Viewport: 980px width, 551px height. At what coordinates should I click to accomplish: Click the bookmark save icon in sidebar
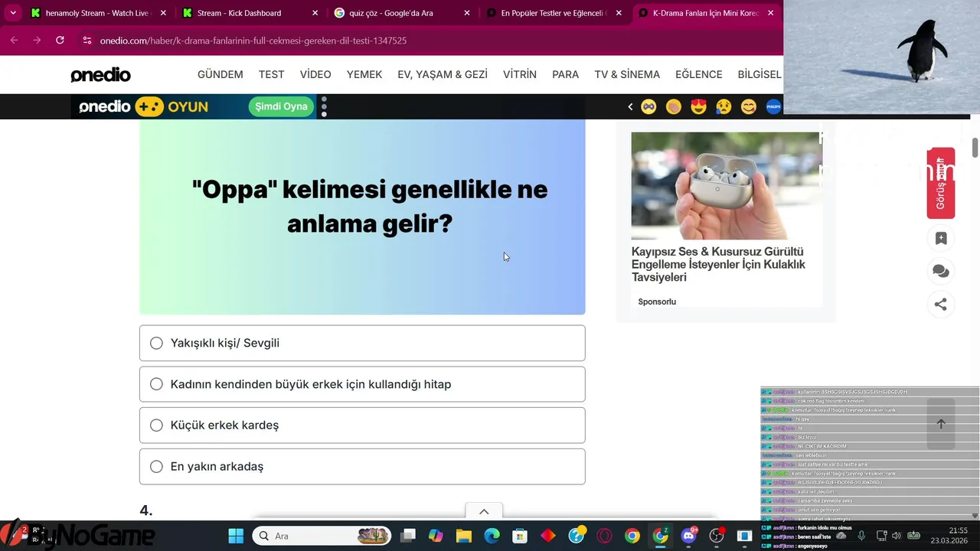(941, 238)
